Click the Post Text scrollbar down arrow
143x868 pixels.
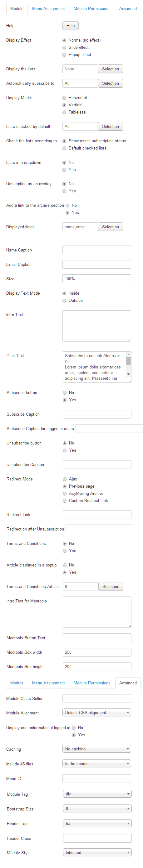(x=128, y=374)
